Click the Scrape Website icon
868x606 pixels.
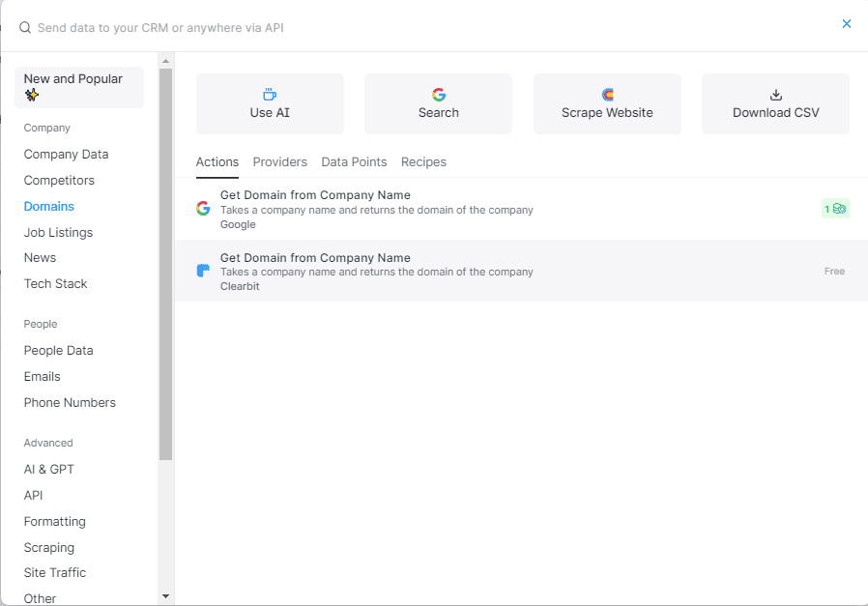click(607, 95)
